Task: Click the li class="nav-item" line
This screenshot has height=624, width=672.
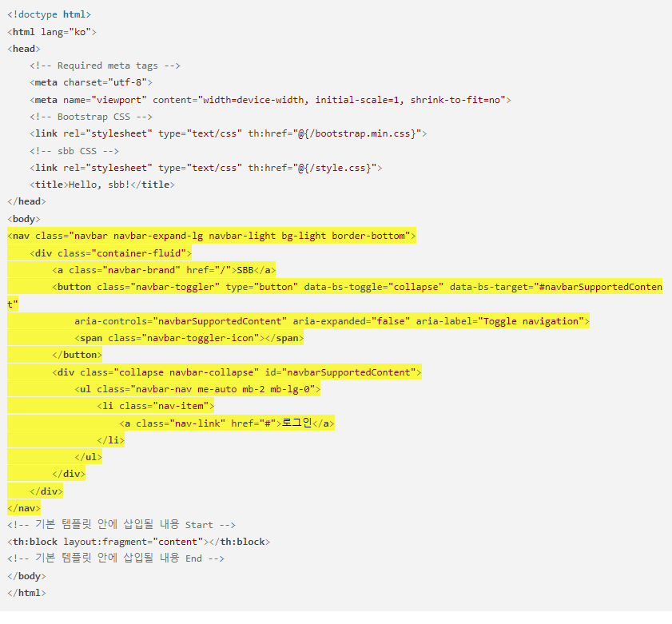Action: 155,406
